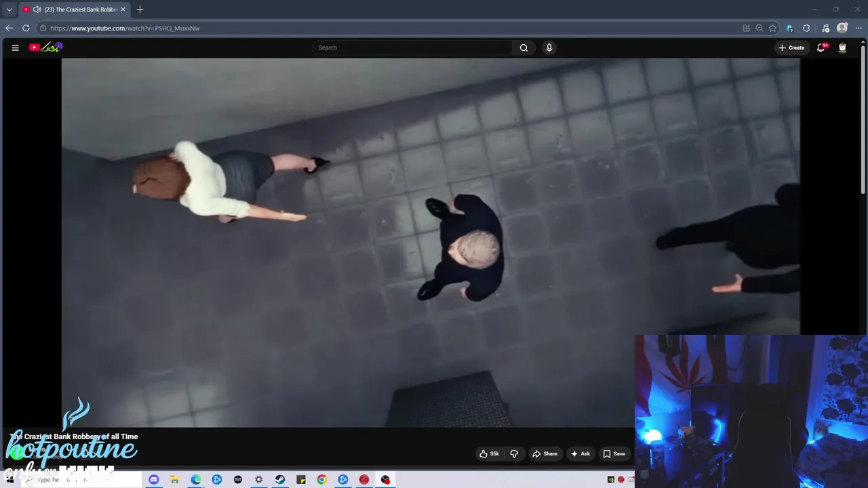
Task: Open the YouTube account avatar menu
Action: (842, 47)
